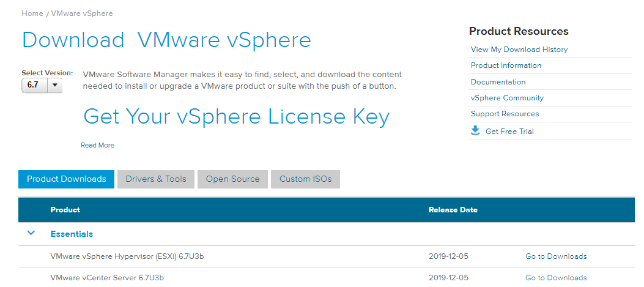Collapse the Essentials section chevron

point(31,233)
